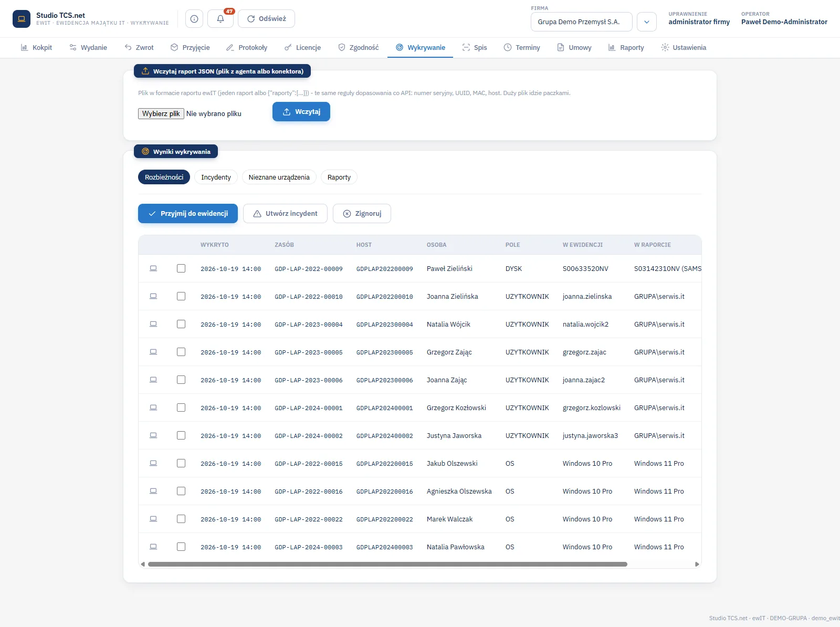Show the Nieznane urządzenia tab
This screenshot has width=840, height=627.
[x=279, y=177]
